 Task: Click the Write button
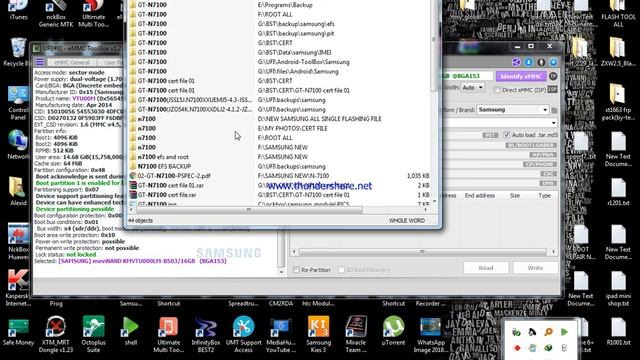pos(535,268)
